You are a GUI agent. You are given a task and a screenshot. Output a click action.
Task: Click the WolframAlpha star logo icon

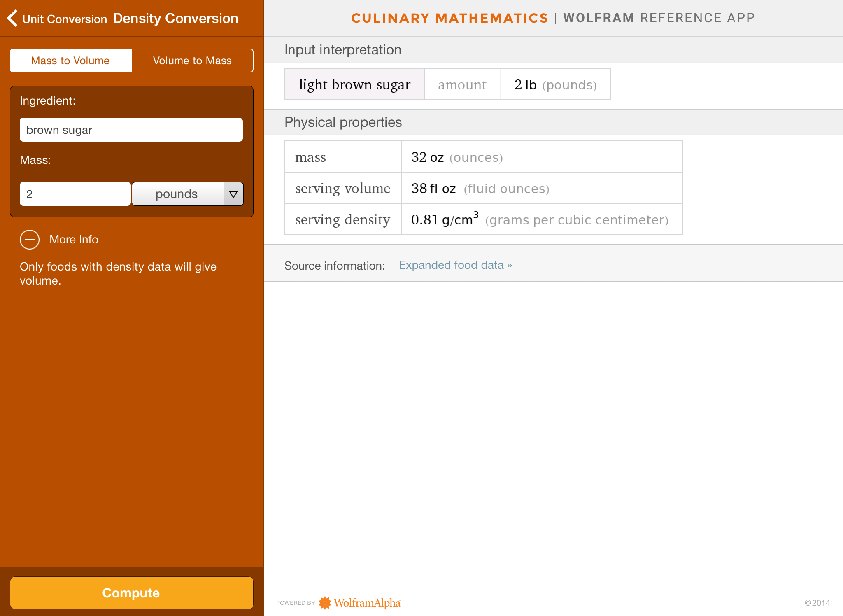pos(325,603)
